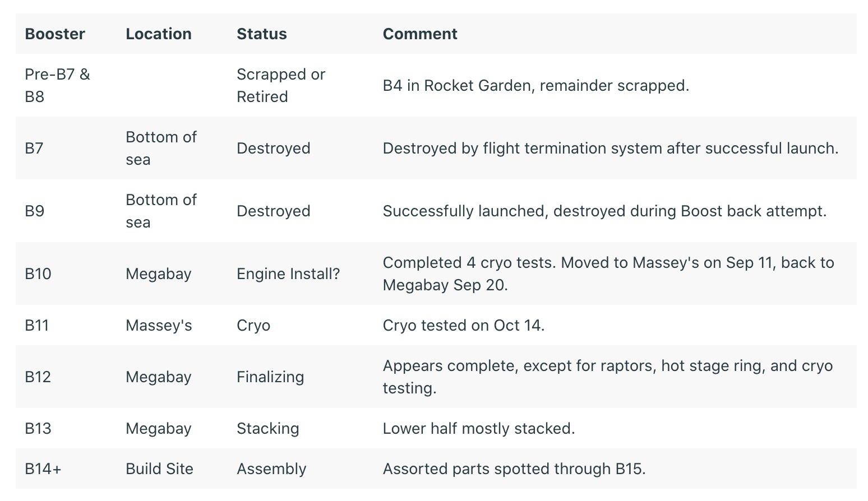
Task: Click the Cryo tested on Oct 14 comment
Action: [464, 326]
